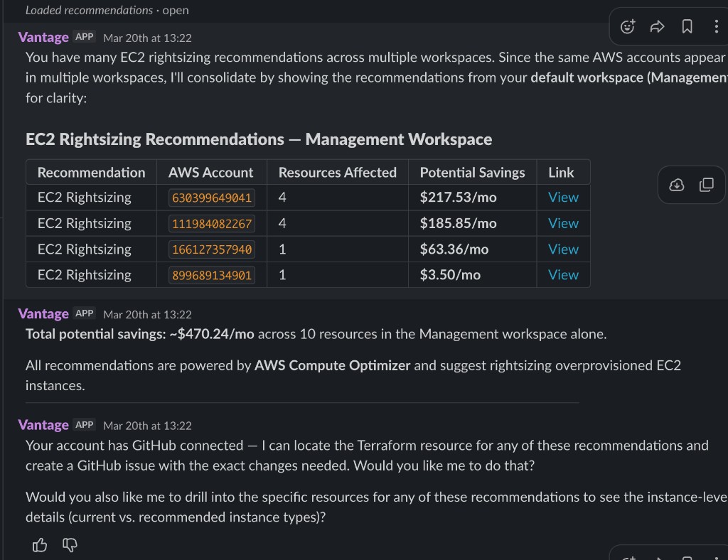Screen dimensions: 728x560
Task: Copy the table with the copy icon
Action: click(706, 185)
